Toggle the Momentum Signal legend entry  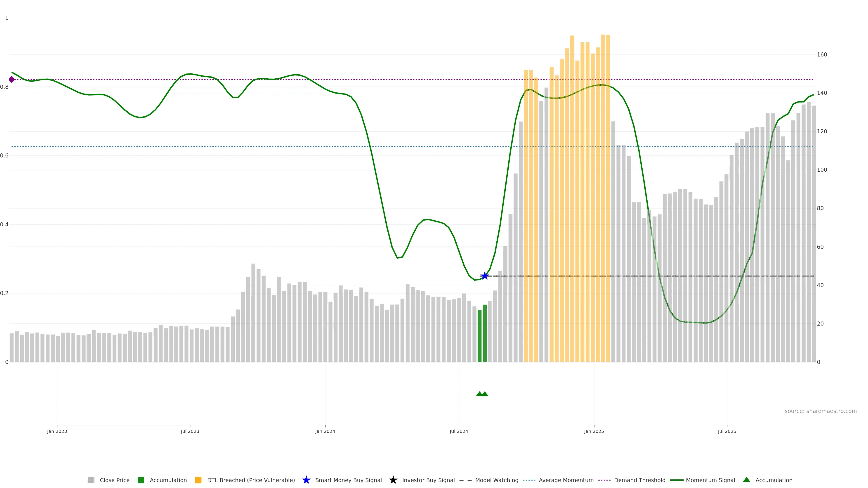(x=710, y=480)
